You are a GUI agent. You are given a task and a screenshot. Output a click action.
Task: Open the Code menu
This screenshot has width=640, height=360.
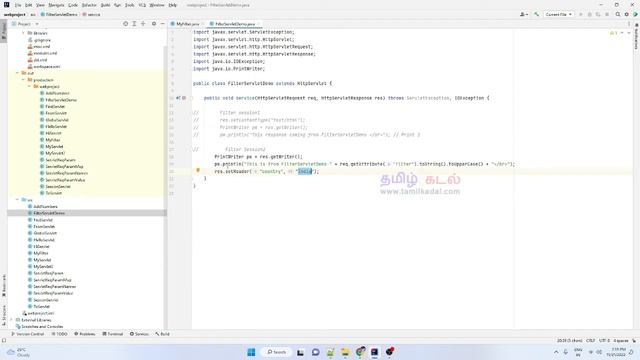coord(73,5)
